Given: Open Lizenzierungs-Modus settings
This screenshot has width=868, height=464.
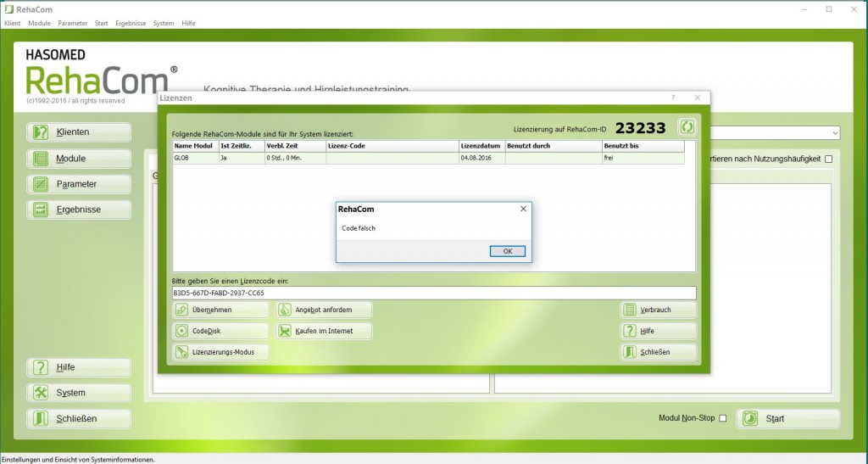Looking at the screenshot, I should click(x=220, y=352).
